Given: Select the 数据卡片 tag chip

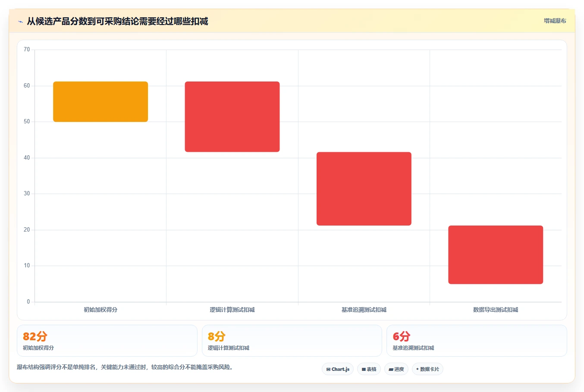Looking at the screenshot, I should tap(427, 369).
